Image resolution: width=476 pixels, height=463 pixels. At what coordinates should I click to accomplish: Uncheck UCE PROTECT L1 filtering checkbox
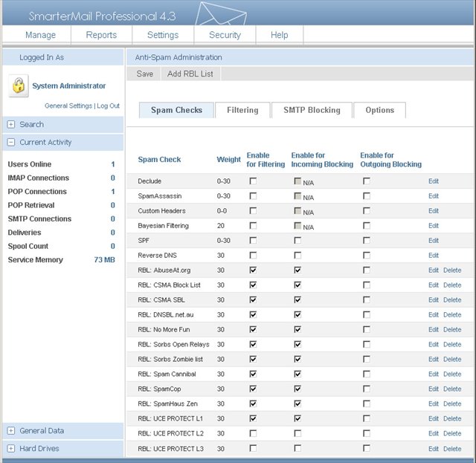[x=253, y=418]
